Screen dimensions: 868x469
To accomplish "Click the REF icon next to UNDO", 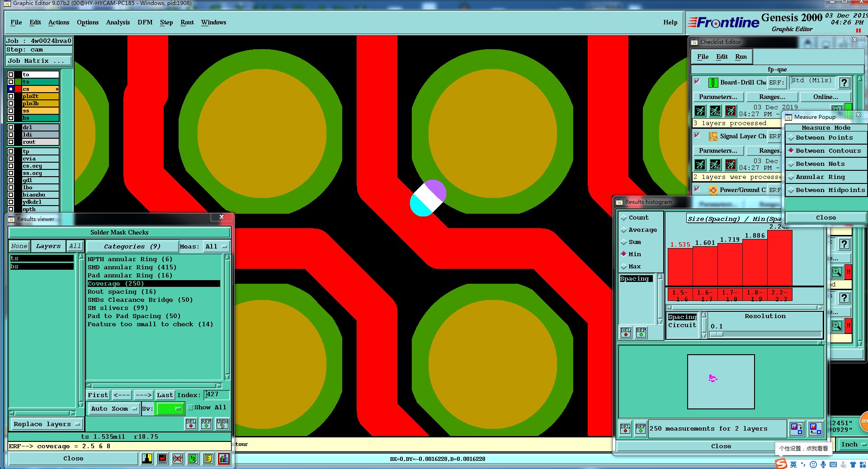I will coord(206,424).
